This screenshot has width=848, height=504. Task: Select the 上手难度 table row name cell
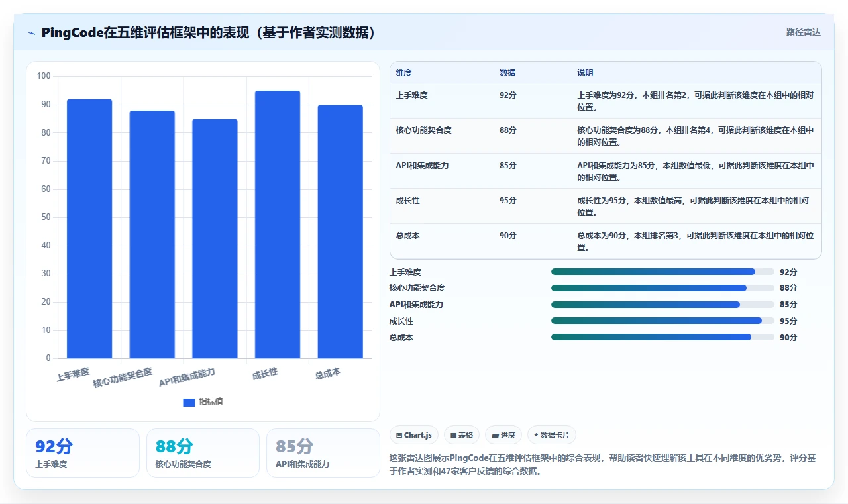click(412, 95)
